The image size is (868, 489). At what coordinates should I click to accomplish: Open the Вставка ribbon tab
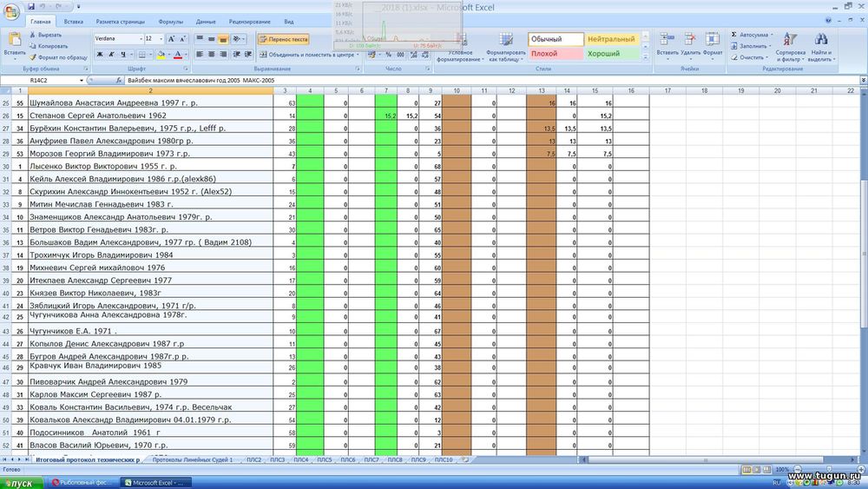[x=74, y=22]
